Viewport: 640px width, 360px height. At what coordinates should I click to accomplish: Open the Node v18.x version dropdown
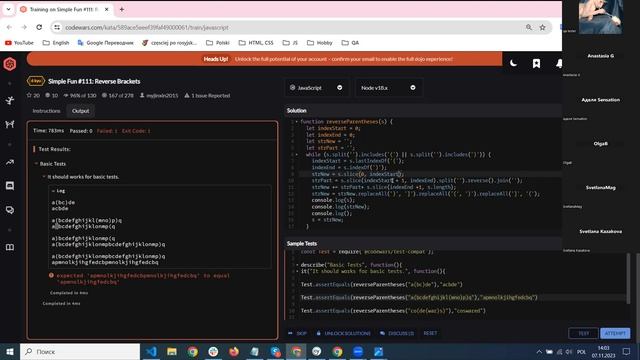point(388,88)
